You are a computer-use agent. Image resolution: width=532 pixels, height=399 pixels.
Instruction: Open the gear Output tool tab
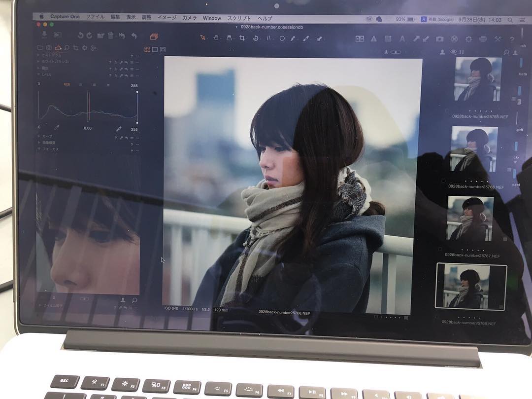tap(85, 48)
